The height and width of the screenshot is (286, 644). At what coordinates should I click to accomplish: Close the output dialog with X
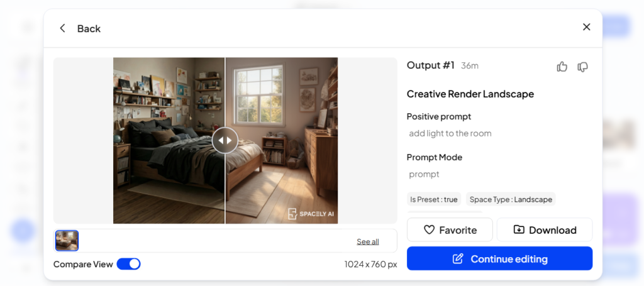[587, 26]
